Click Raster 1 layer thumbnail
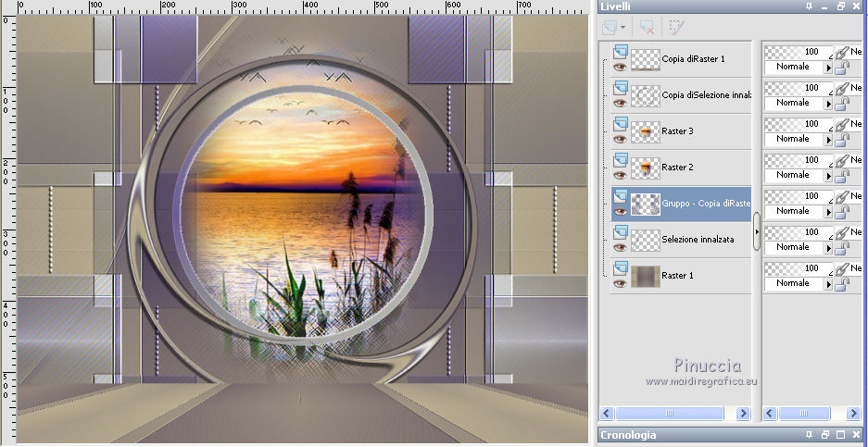This screenshot has width=868, height=447. tap(645, 276)
